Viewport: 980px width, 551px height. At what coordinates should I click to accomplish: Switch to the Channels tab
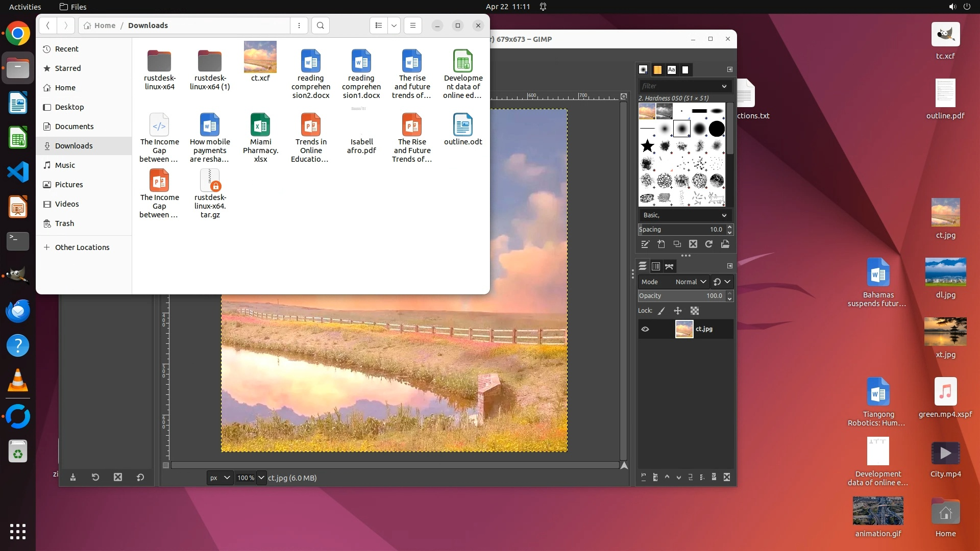[656, 266]
